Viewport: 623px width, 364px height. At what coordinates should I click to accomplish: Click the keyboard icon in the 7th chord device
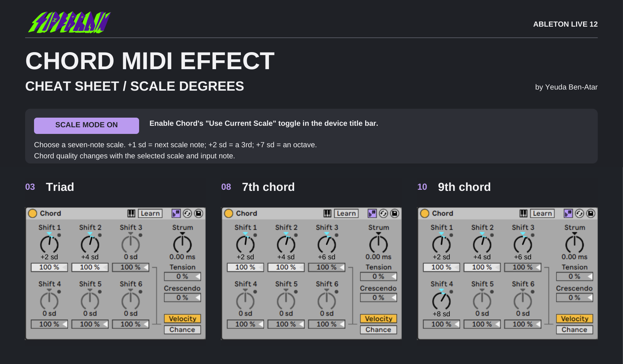(x=327, y=213)
